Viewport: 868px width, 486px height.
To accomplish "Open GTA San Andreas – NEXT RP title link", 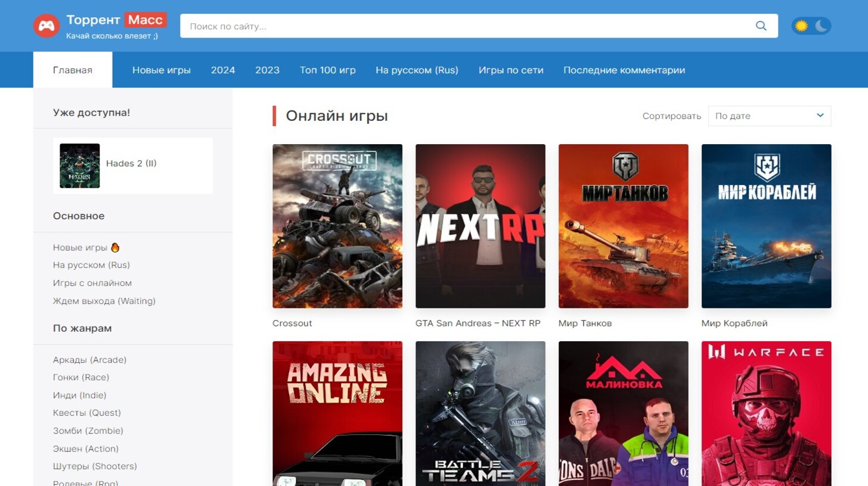I will pos(478,323).
